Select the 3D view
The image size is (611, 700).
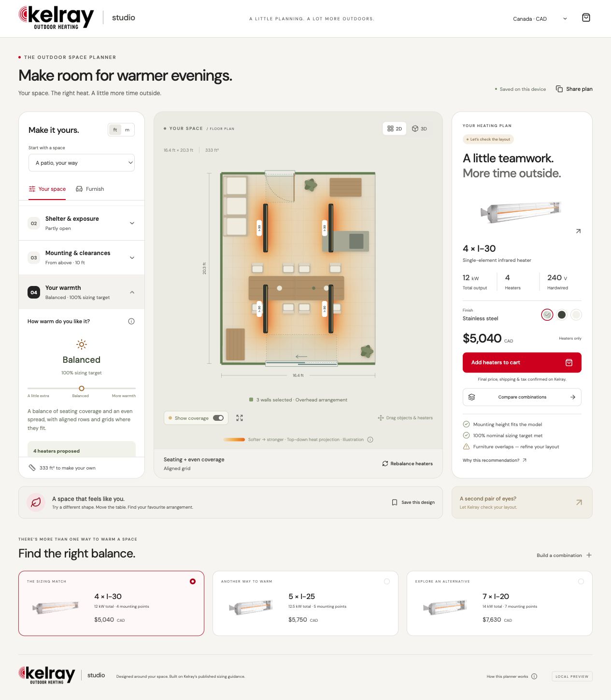(x=419, y=129)
